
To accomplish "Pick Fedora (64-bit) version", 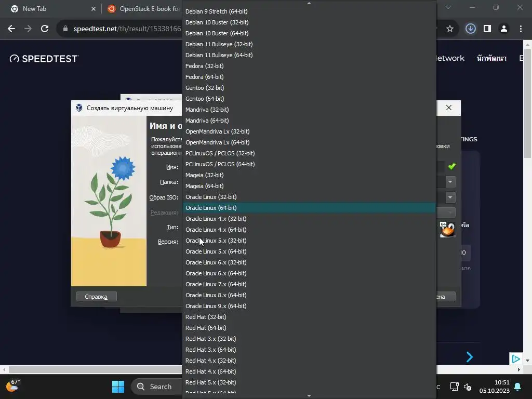I will [309, 77].
